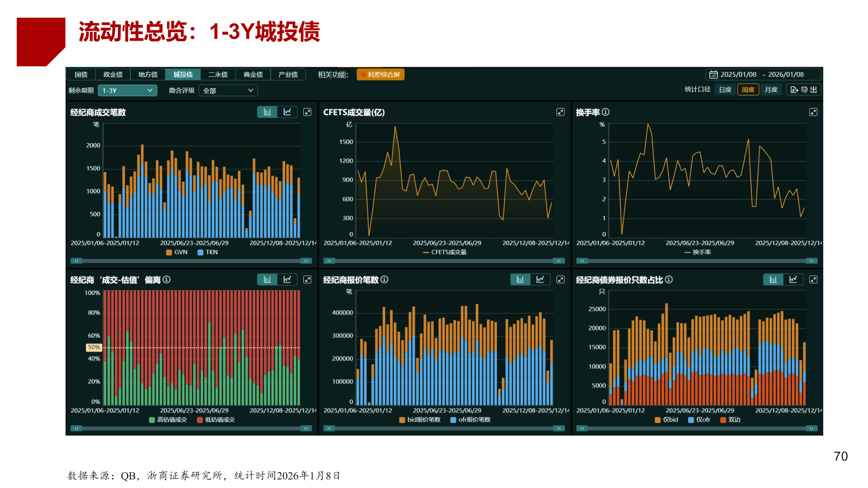The height and width of the screenshot is (488, 868).
Task: Switch statistics granularity to 日度
Action: [725, 89]
